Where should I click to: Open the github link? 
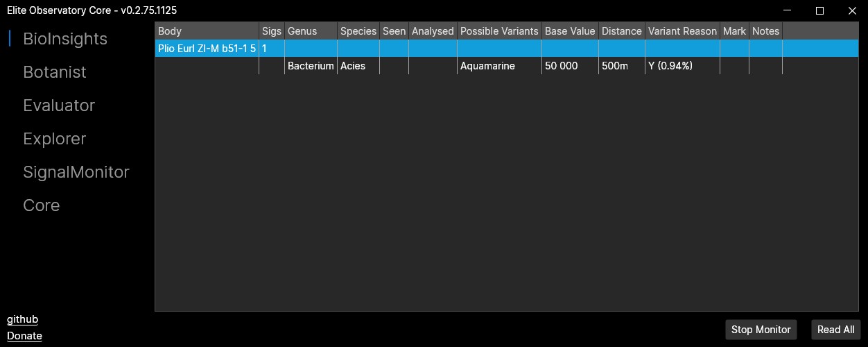(x=22, y=319)
